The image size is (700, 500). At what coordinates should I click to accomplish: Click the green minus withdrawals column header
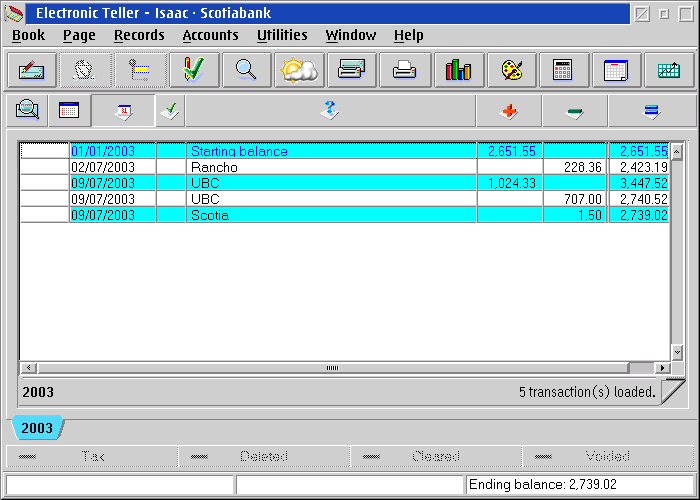575,111
